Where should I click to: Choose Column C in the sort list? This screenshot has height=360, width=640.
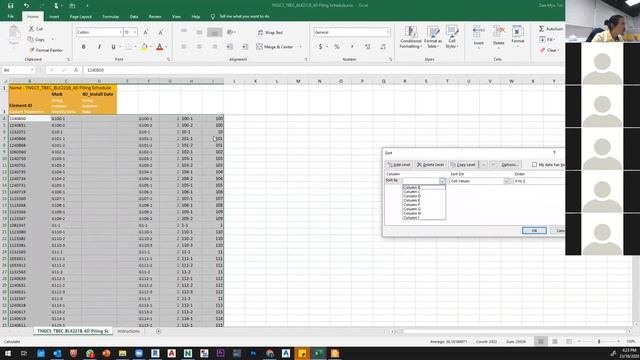[x=424, y=192]
